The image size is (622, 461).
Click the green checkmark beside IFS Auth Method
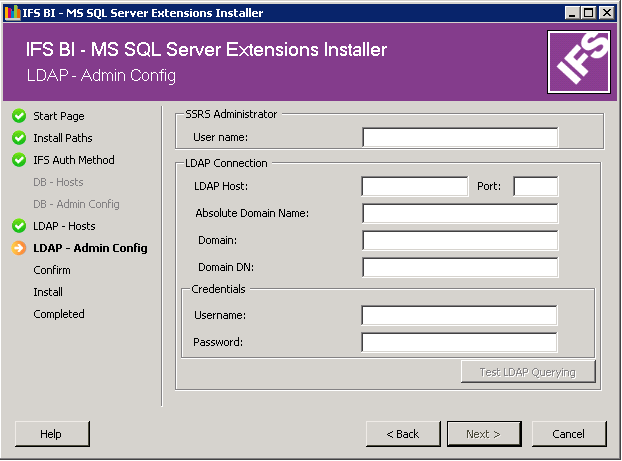click(19, 160)
